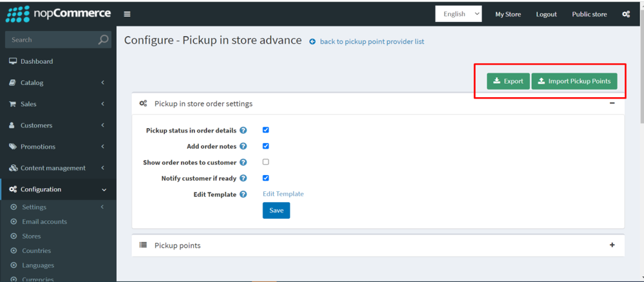This screenshot has width=644, height=282.
Task: Expand the Customers menu chevron
Action: coord(102,125)
